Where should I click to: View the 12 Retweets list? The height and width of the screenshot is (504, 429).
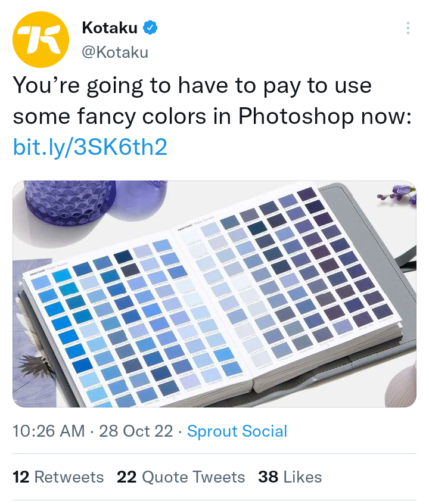pos(58,477)
